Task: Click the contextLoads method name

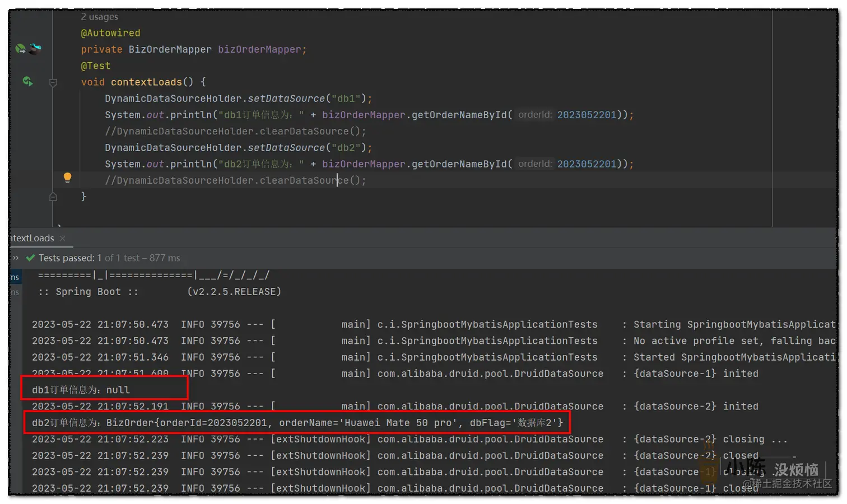Action: click(x=146, y=82)
